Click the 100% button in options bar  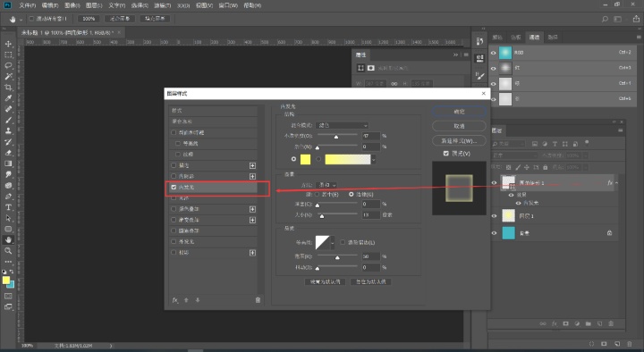tap(89, 19)
